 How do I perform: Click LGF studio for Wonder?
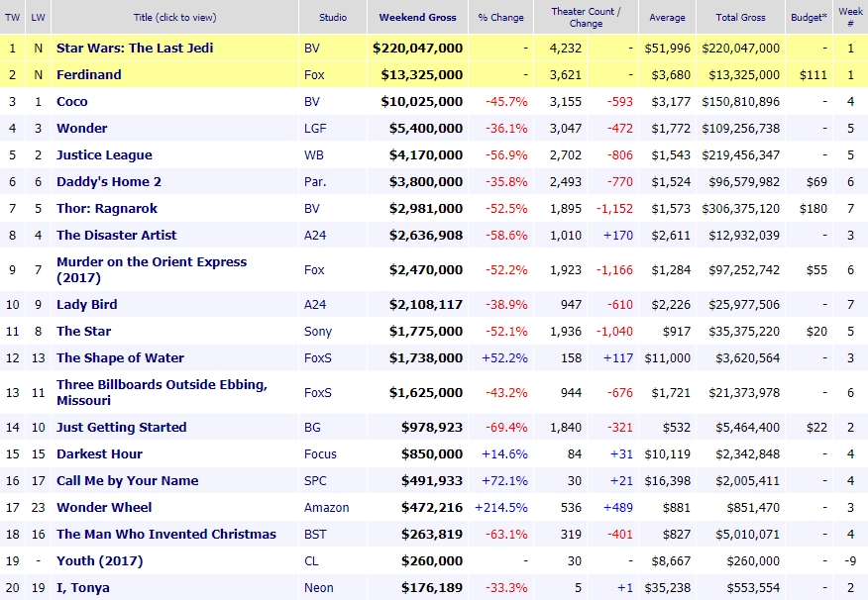(x=315, y=129)
